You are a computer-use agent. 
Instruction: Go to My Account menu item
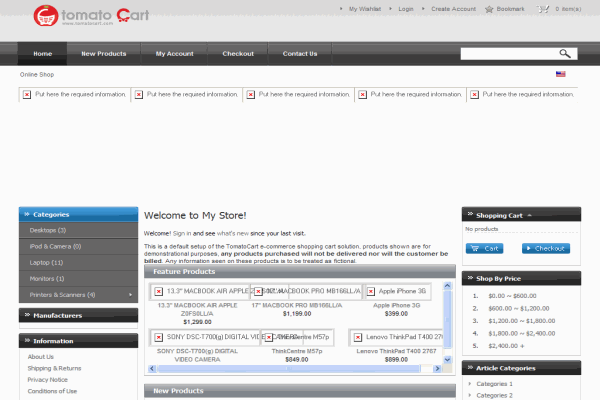tap(174, 53)
